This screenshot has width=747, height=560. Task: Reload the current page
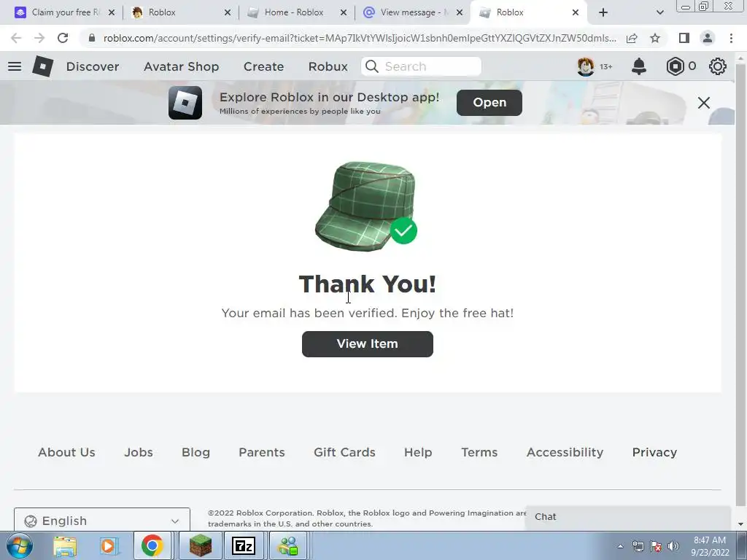63,38
